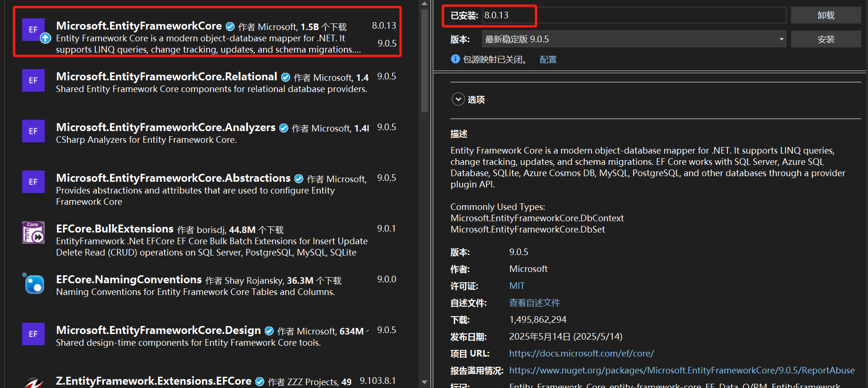Select the EFCore.BulkExtensions package title
The width and height of the screenshot is (868, 388).
click(x=115, y=229)
